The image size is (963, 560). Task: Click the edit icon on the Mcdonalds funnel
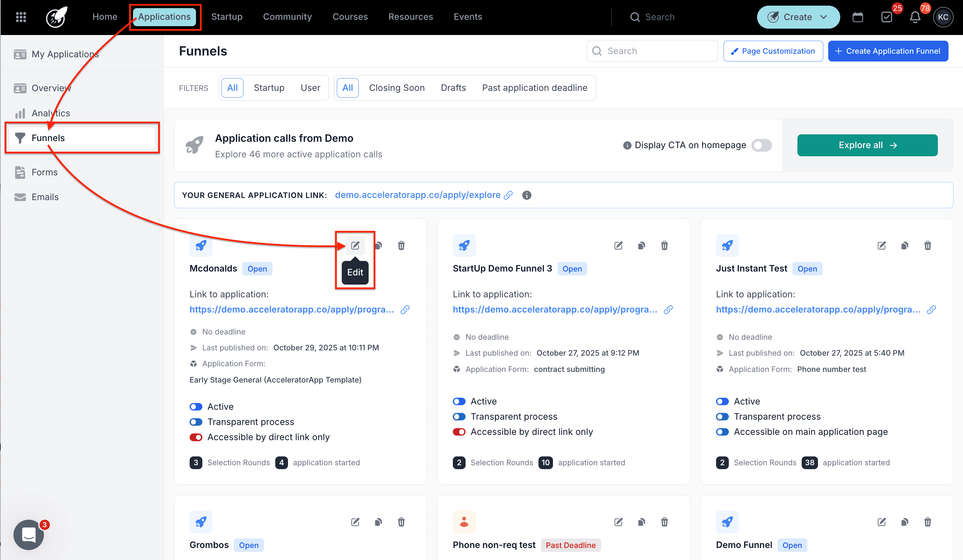355,245
